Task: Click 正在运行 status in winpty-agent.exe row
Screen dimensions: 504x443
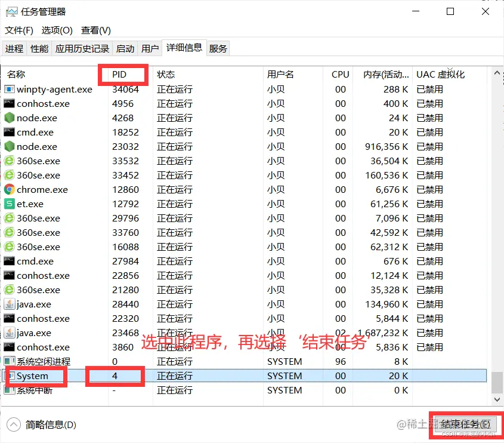Action: click(x=175, y=89)
